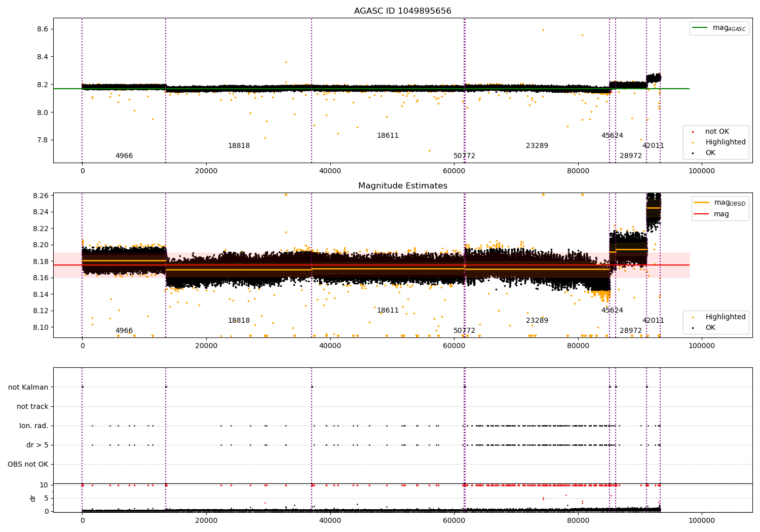760x532 pixels.
Task: Click obsid label 4966 in the AGASC ID plot
Action: tap(124, 156)
